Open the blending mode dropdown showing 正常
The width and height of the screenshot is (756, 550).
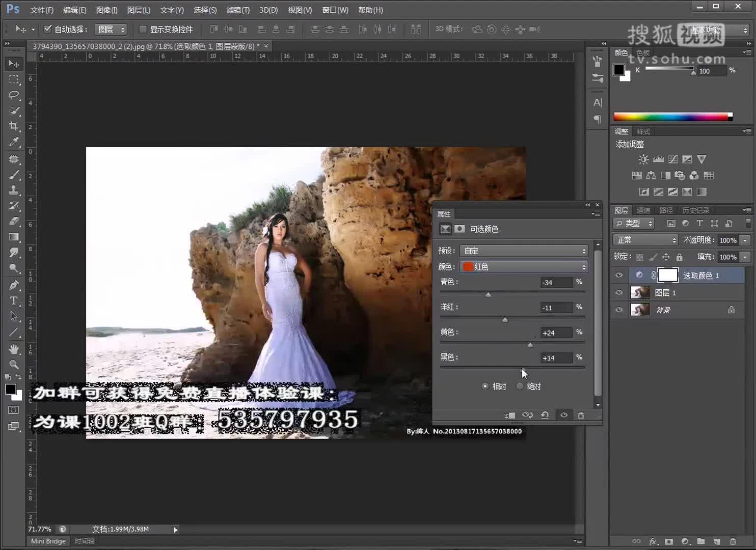tap(644, 239)
